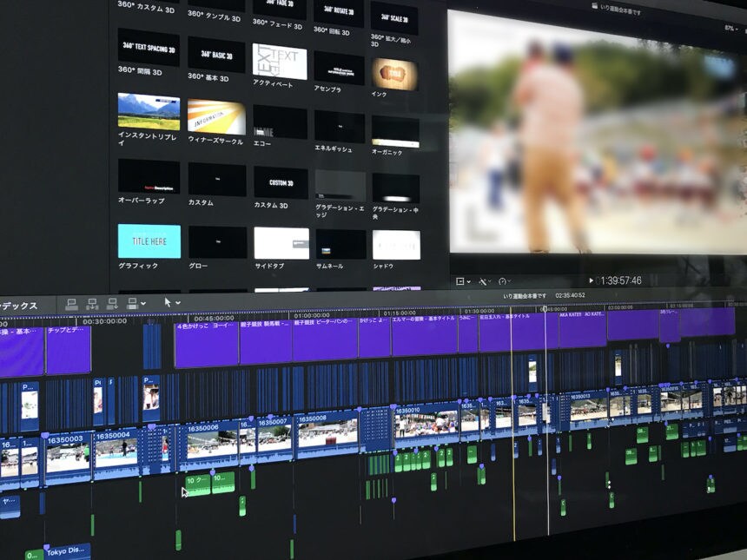Click the playhead handle on the timeline ruler
The image size is (747, 560).
(544, 309)
